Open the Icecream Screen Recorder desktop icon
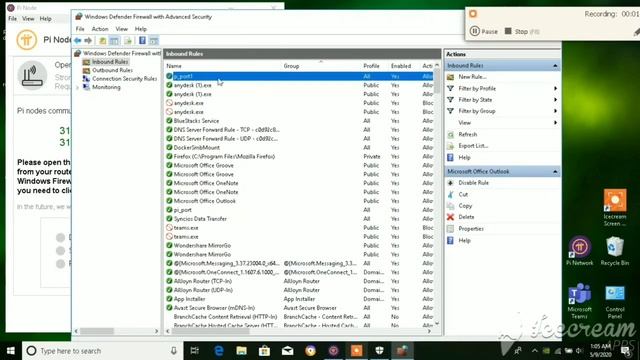 pyautogui.click(x=615, y=208)
